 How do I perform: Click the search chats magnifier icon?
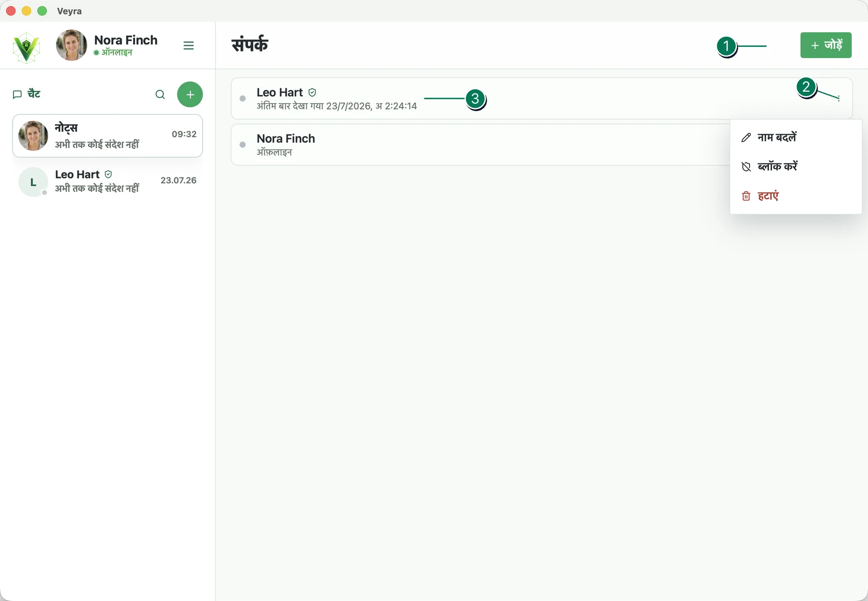click(x=160, y=95)
